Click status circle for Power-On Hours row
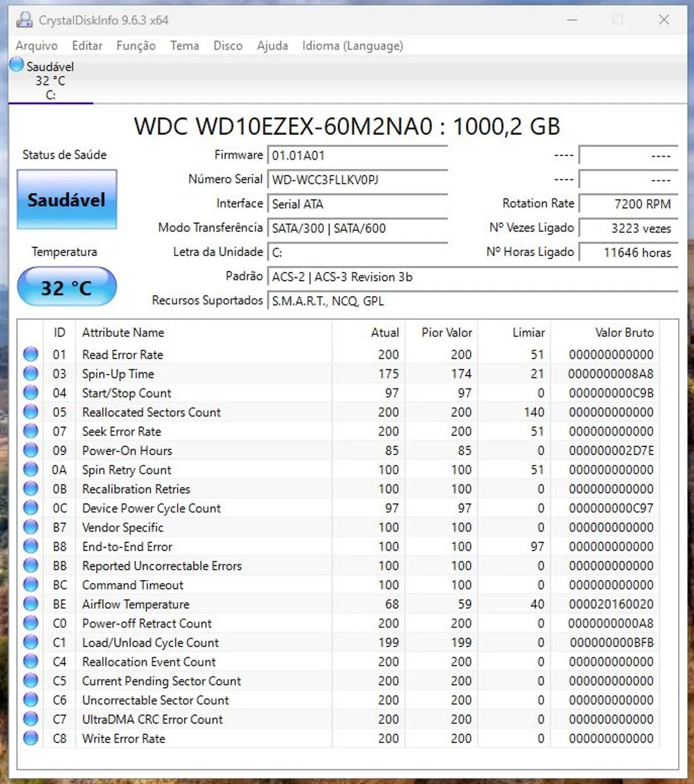The image size is (694, 784). (31, 450)
